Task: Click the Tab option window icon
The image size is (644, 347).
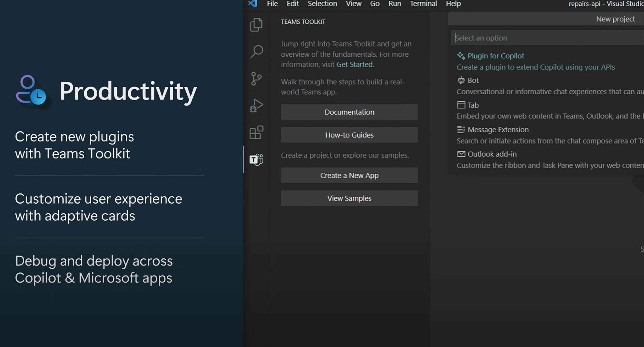Action: (x=461, y=105)
